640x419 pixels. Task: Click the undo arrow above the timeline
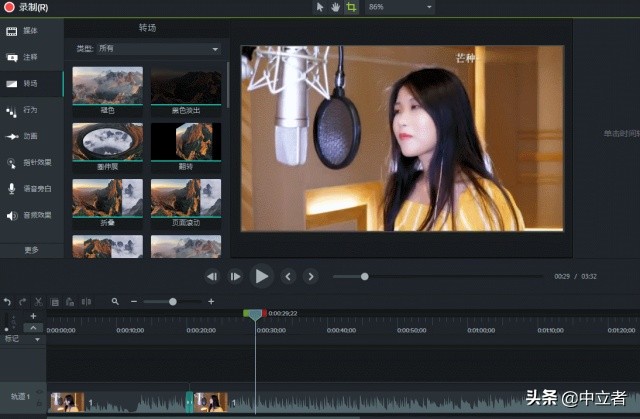tap(7, 301)
